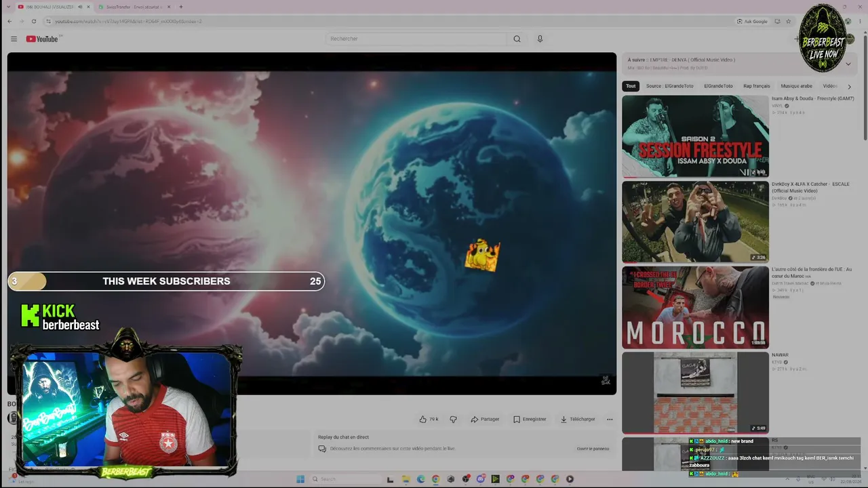Click 'Ouvrir le panneau' for chat replay

(593, 449)
